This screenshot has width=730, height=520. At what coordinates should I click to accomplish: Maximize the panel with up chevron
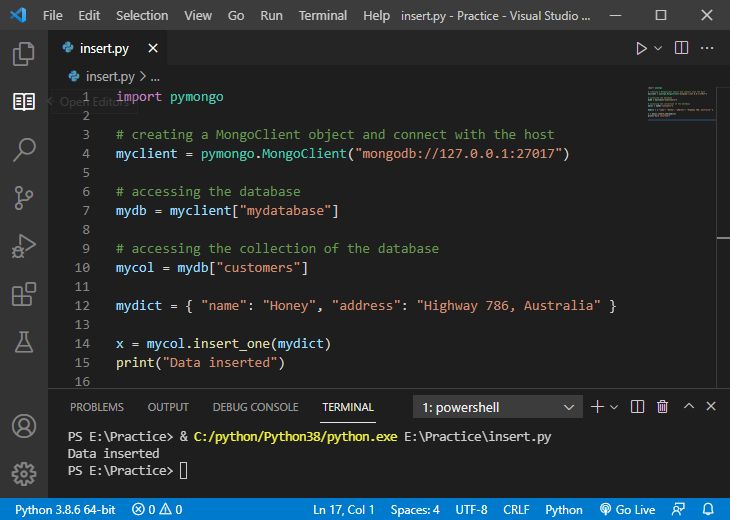click(x=689, y=406)
